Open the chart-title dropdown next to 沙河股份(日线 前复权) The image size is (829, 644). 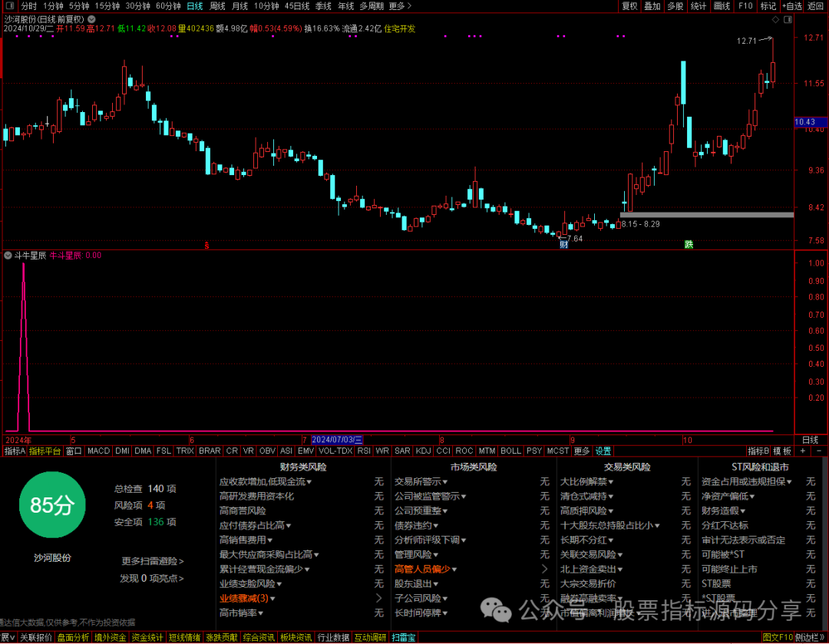tap(92, 19)
